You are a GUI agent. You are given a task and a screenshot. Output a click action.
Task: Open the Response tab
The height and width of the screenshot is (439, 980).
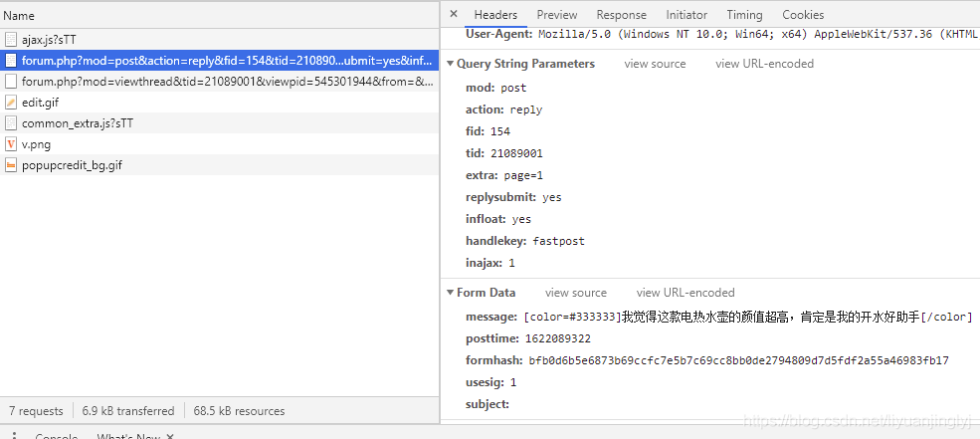(x=621, y=15)
